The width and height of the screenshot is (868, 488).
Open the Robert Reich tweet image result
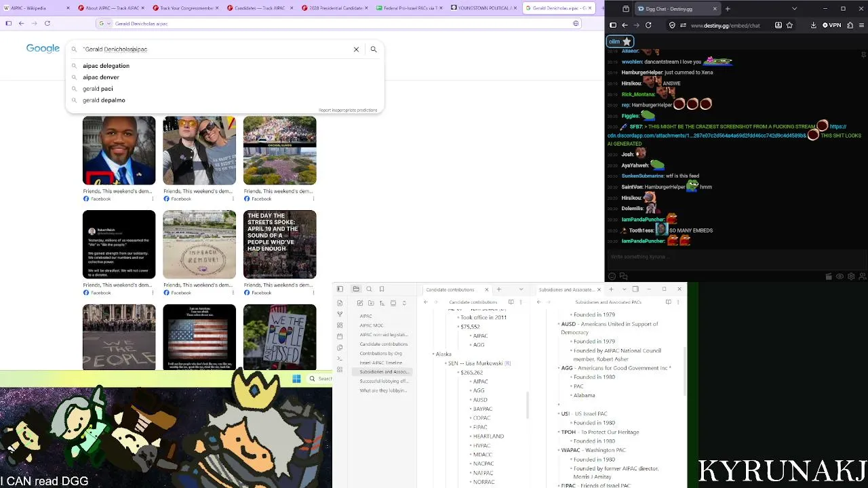119,244
